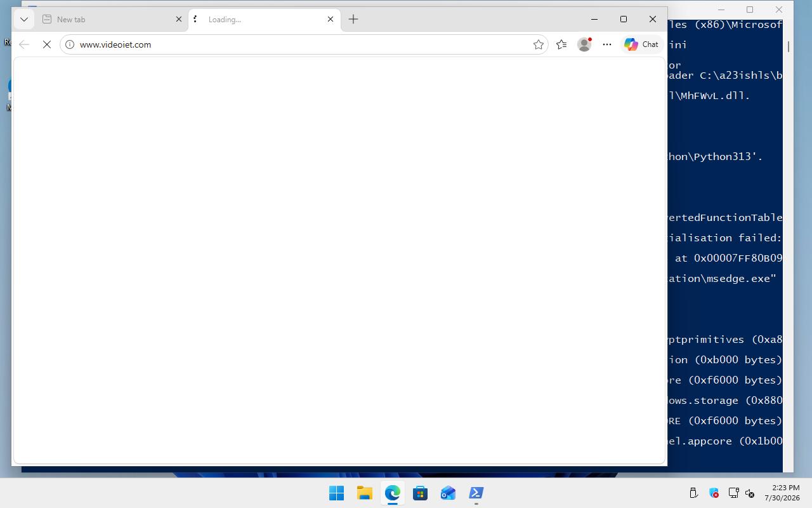Open the profile avatar menu

click(584, 44)
